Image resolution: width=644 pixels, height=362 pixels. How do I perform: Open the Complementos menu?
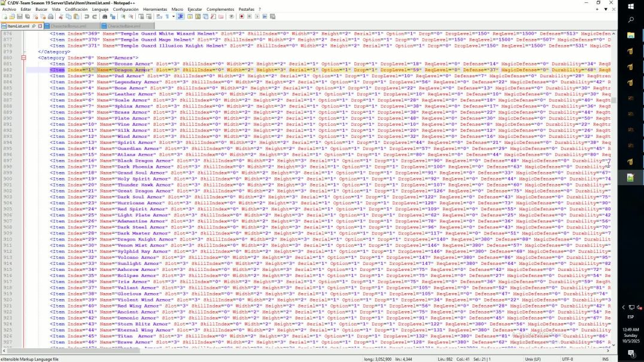(220, 10)
